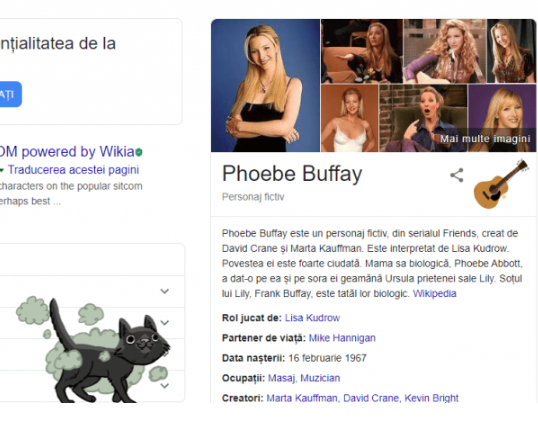Open large Phoebe photo on blue background
This screenshot has height=421, width=538.
tap(265, 85)
